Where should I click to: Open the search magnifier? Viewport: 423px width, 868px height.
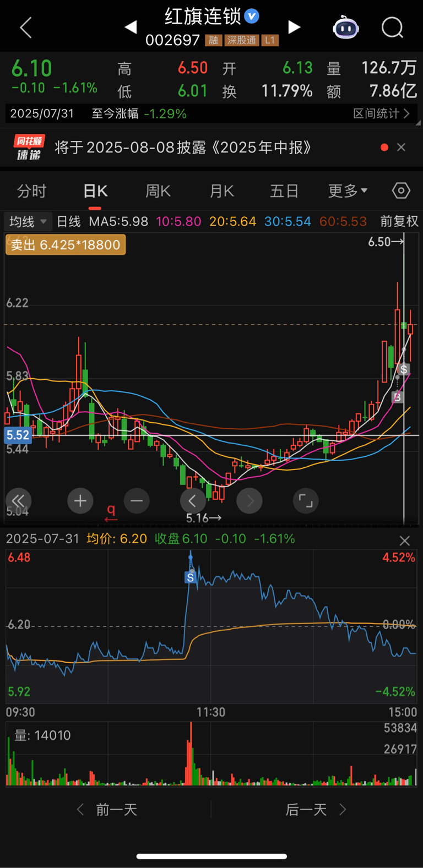click(x=393, y=27)
